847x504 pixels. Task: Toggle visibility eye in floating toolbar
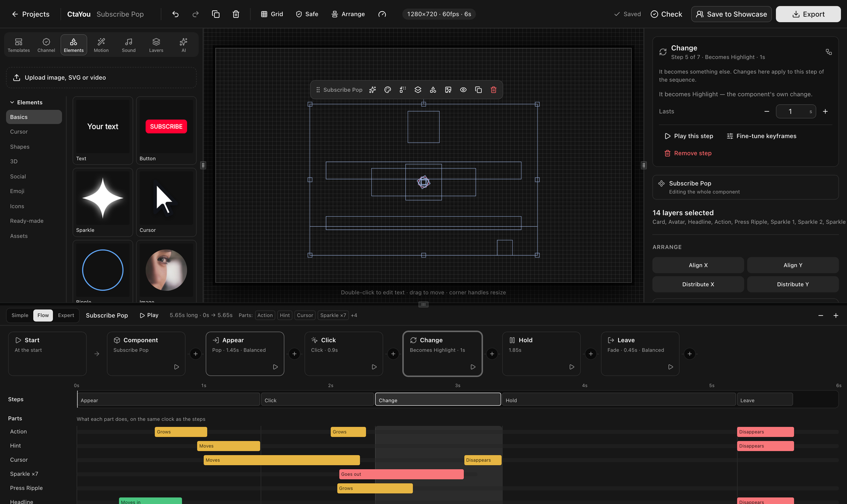click(x=463, y=90)
